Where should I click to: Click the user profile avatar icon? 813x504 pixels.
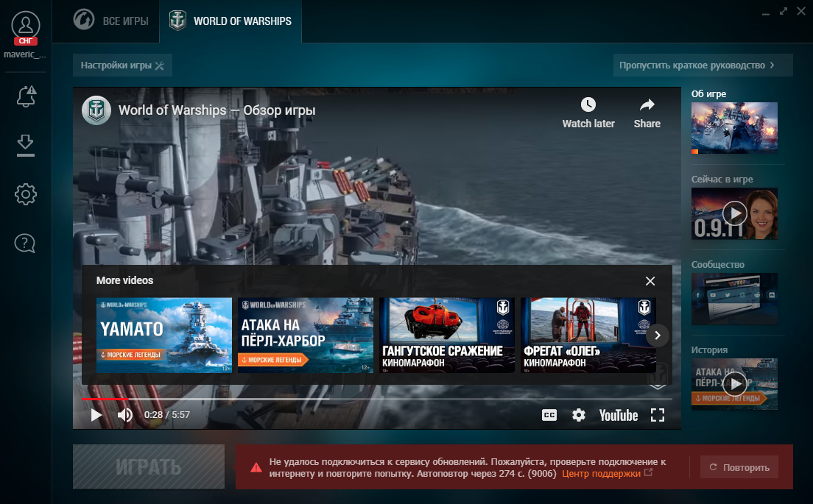coord(25,26)
